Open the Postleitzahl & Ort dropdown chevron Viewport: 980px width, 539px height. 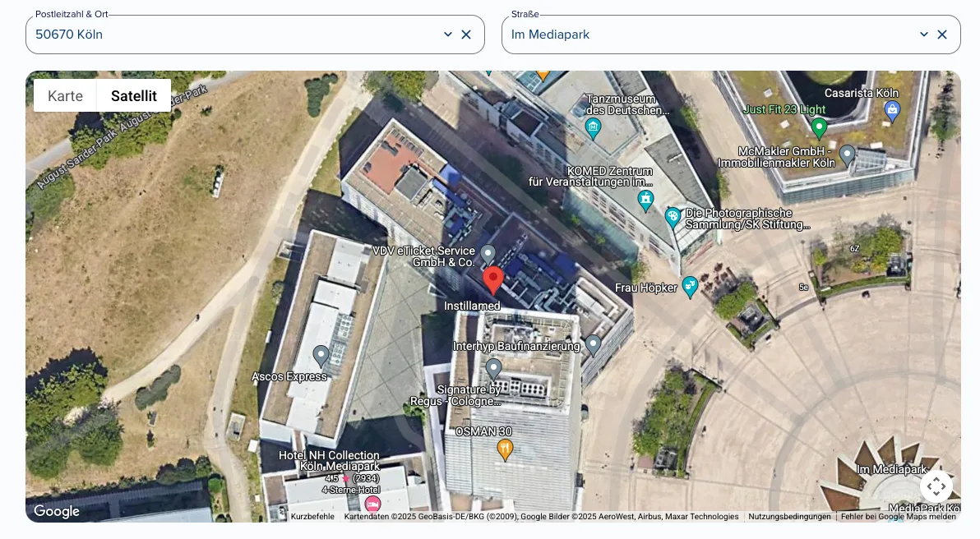(x=447, y=35)
